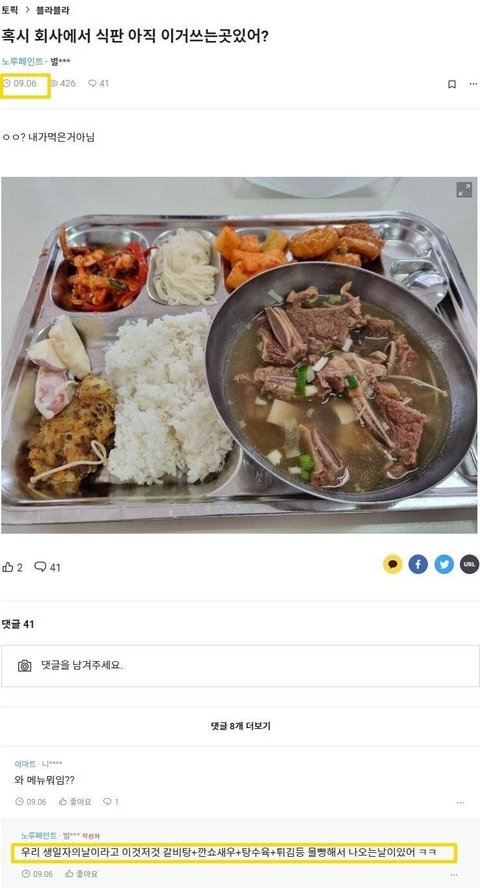Open the 노루페인트 company link under title
480x888 pixels.
(22, 61)
